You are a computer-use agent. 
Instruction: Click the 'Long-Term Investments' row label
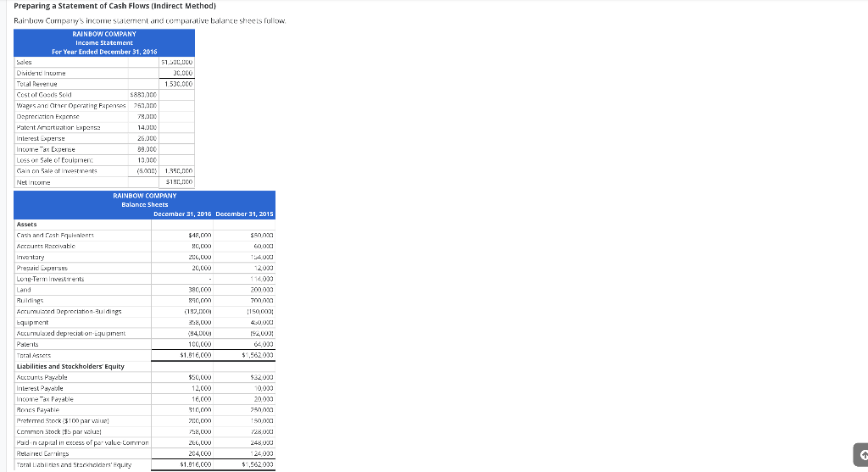tap(50, 279)
